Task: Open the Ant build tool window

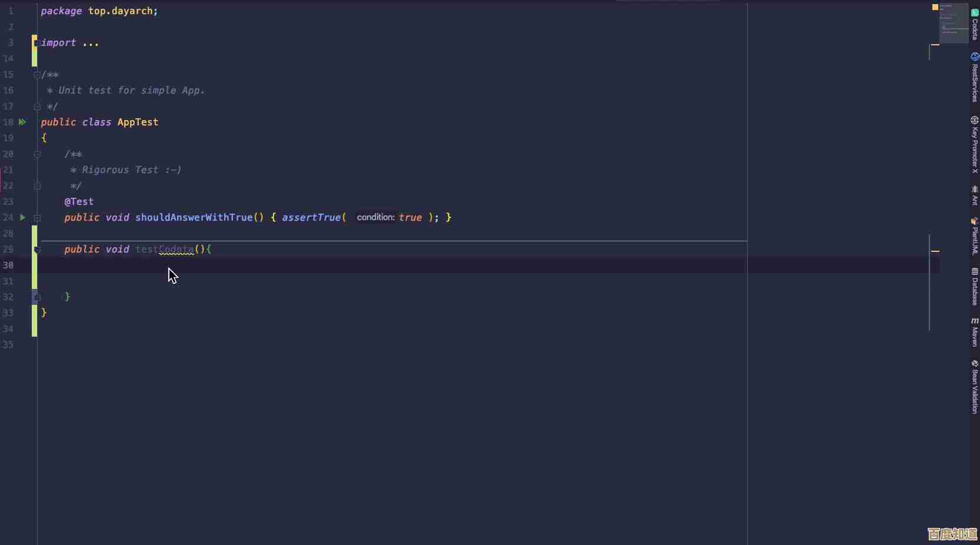Action: [974, 196]
